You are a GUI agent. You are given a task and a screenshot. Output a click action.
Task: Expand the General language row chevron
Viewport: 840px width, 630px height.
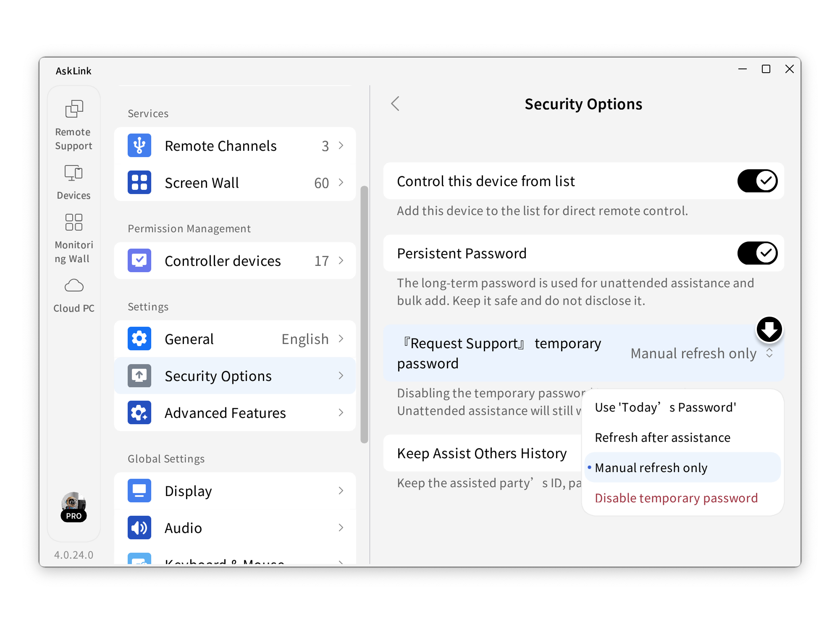[341, 339]
